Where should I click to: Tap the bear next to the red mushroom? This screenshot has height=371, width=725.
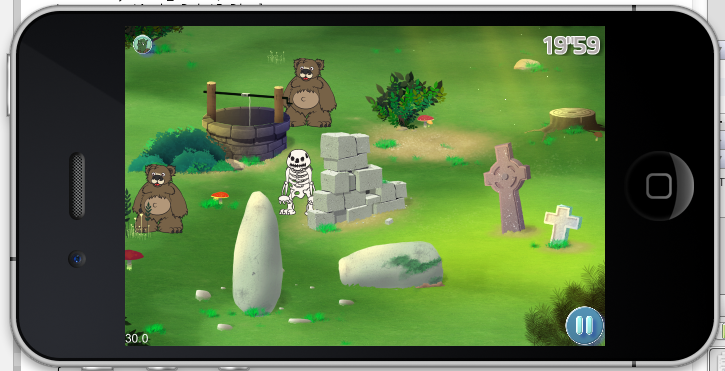(x=160, y=198)
